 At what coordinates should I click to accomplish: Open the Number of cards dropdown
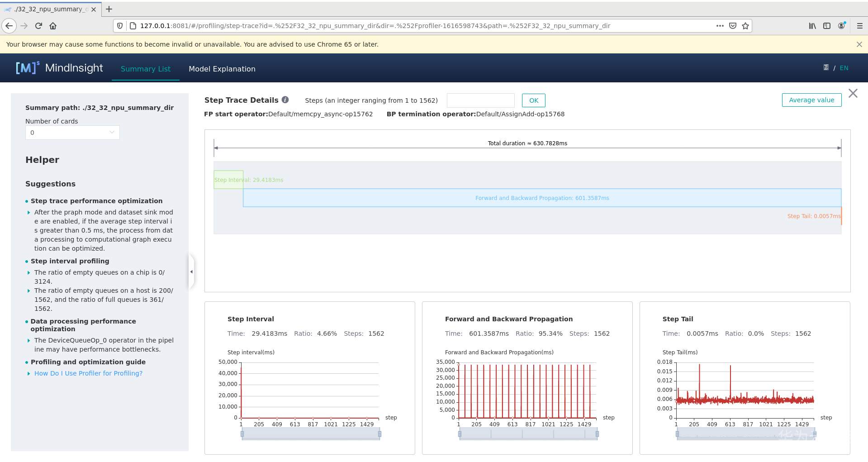click(x=72, y=133)
